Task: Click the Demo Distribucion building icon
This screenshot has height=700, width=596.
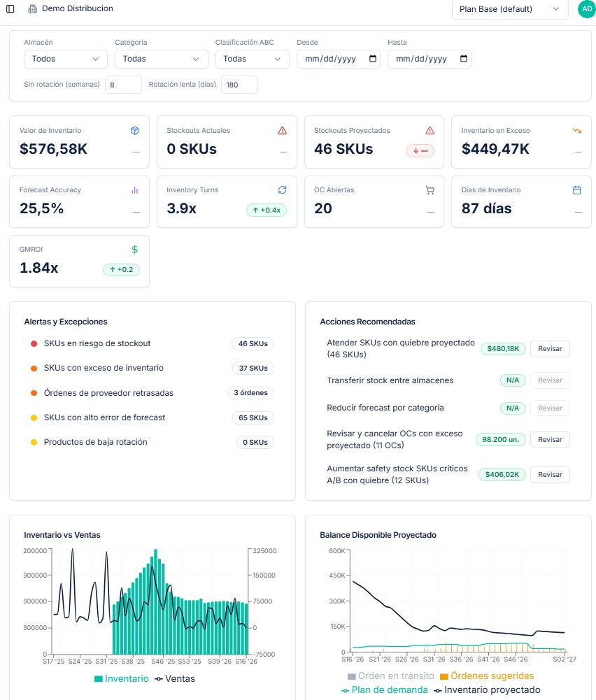Action: pyautogui.click(x=33, y=8)
